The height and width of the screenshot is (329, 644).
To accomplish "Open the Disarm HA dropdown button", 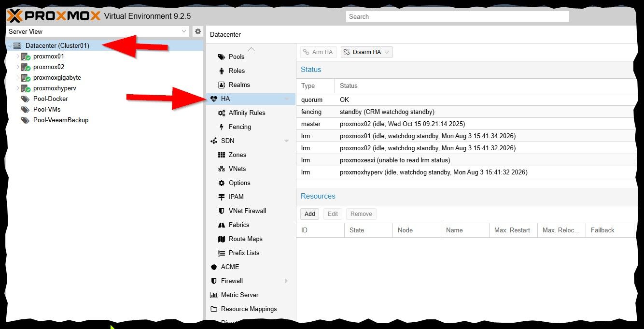I will click(367, 52).
